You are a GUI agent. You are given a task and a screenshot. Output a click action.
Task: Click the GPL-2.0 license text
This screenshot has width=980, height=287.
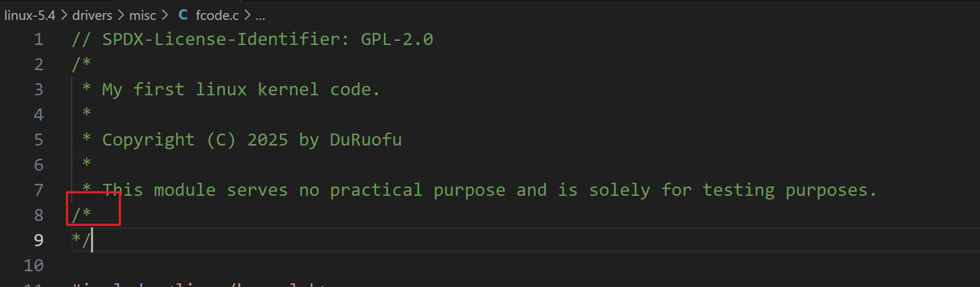click(x=397, y=39)
